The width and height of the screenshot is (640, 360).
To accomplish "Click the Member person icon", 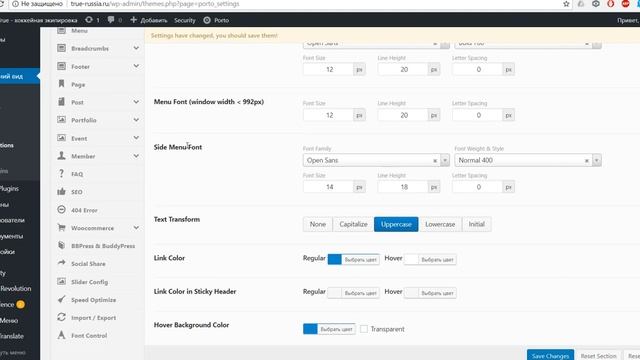I will tap(61, 156).
